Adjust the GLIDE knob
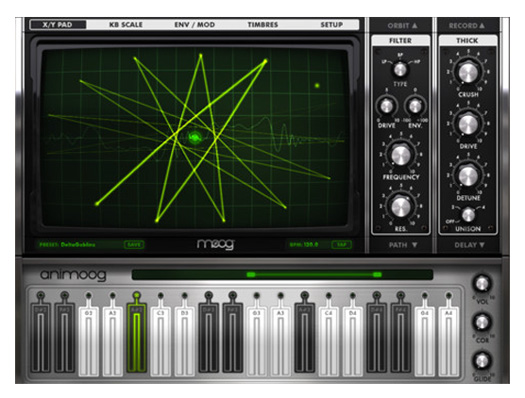Screen dimensions: 525x398 coord(482,361)
